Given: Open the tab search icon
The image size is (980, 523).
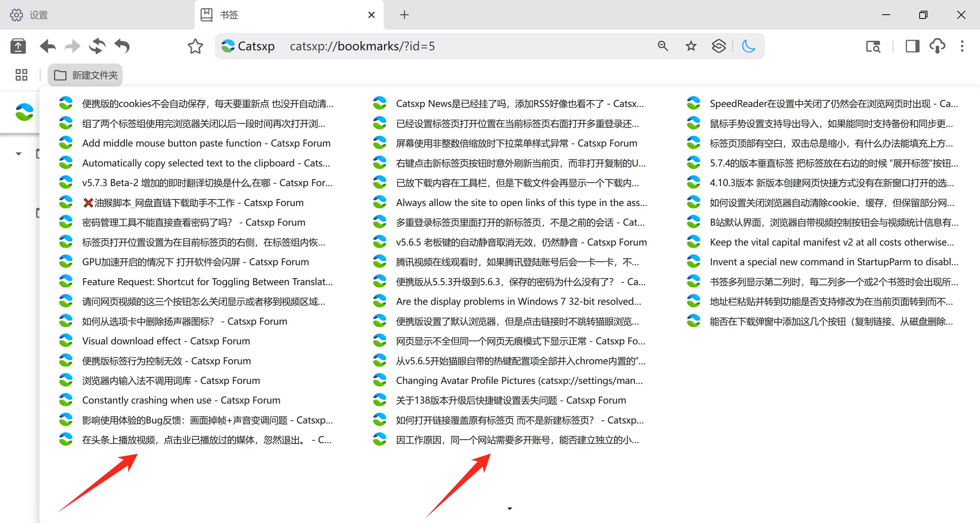Looking at the screenshot, I should point(873,46).
